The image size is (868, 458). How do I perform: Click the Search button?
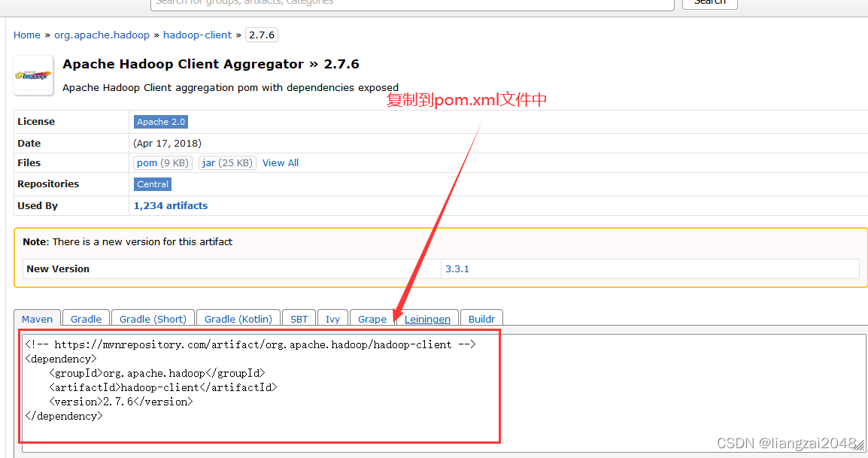[x=710, y=3]
